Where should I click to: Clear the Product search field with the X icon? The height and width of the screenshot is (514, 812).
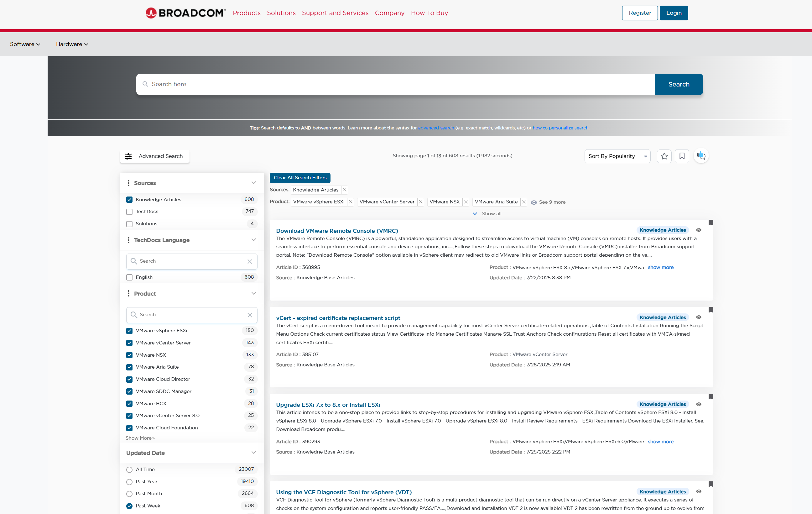click(250, 315)
